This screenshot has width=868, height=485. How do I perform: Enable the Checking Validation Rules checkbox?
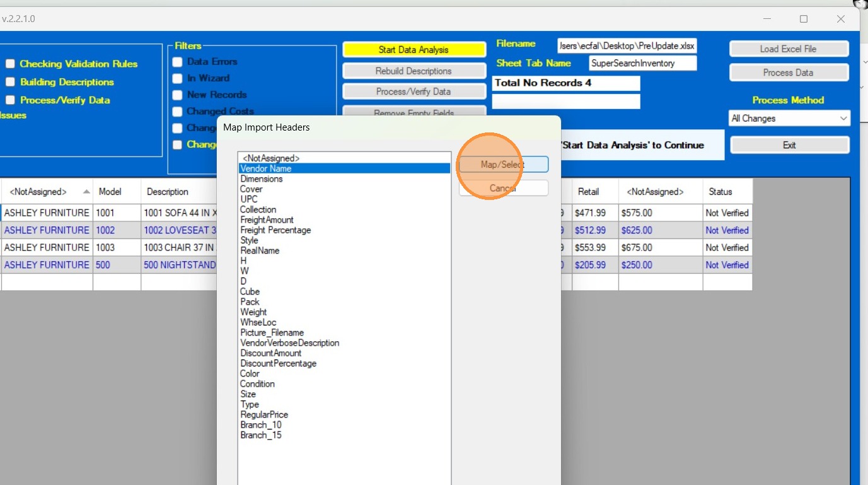[11, 64]
